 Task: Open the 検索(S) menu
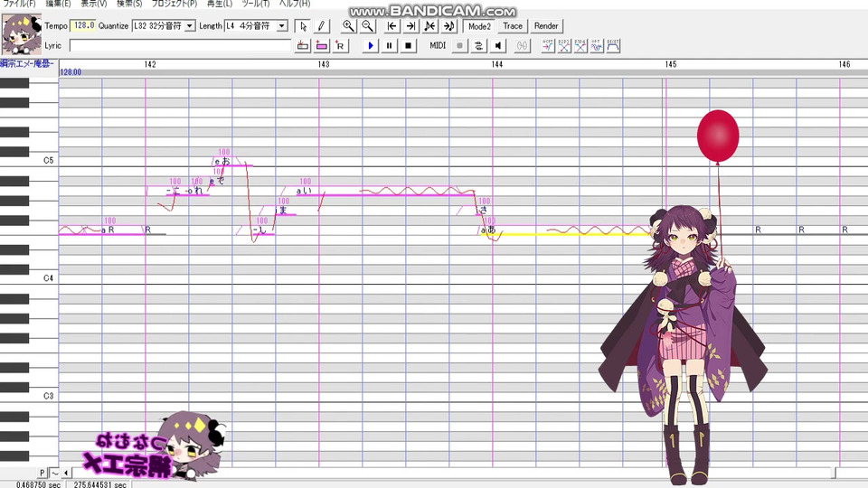[x=129, y=4]
